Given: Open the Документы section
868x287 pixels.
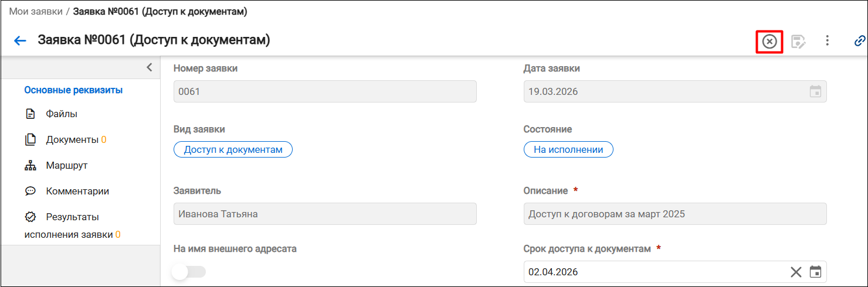Looking at the screenshot, I should (65, 139).
